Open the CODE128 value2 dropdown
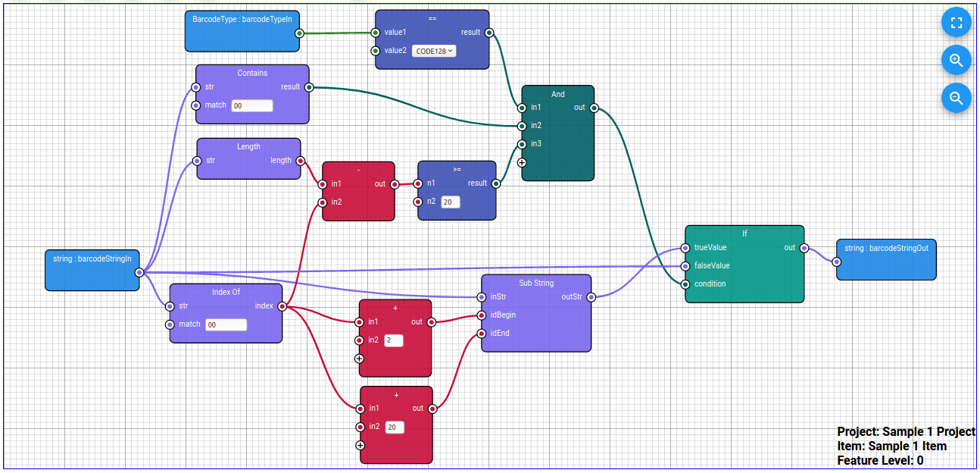The image size is (980, 473). pos(434,51)
